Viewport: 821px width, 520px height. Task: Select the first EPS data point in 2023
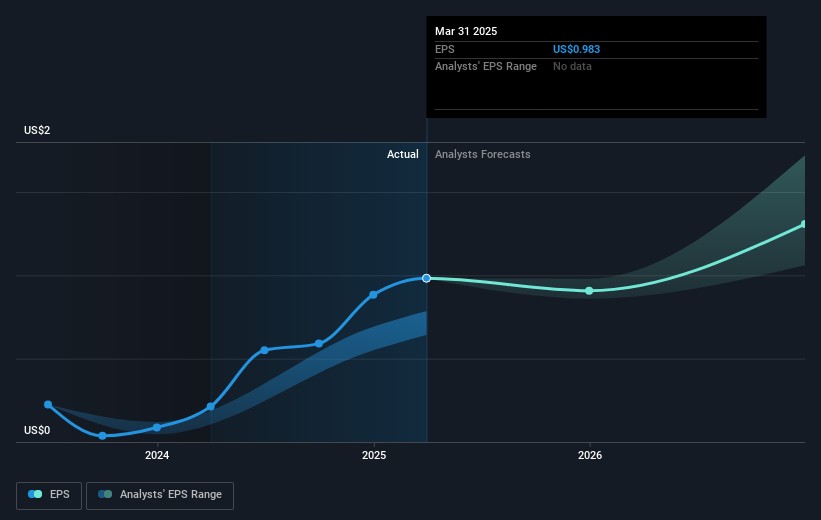48,405
